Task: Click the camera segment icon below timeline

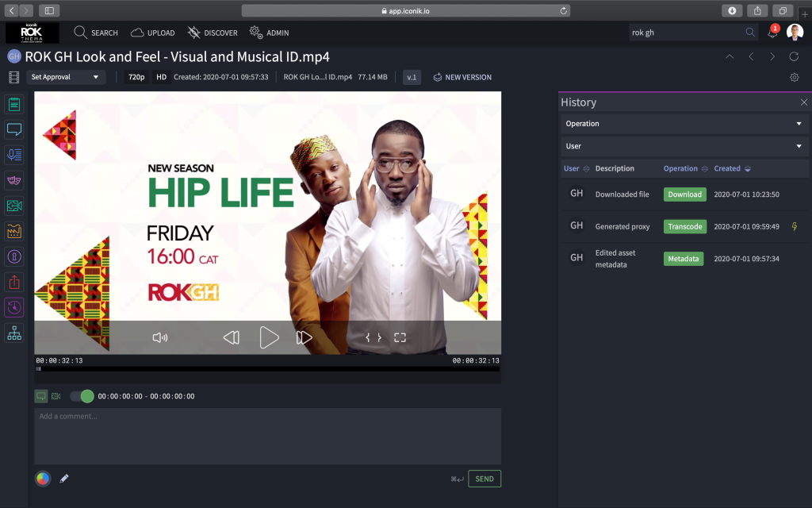Action: pyautogui.click(x=56, y=396)
